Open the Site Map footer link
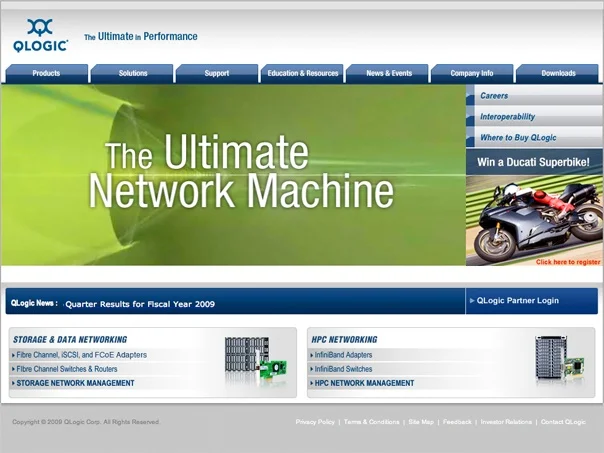This screenshot has height=453, width=604. [x=421, y=422]
